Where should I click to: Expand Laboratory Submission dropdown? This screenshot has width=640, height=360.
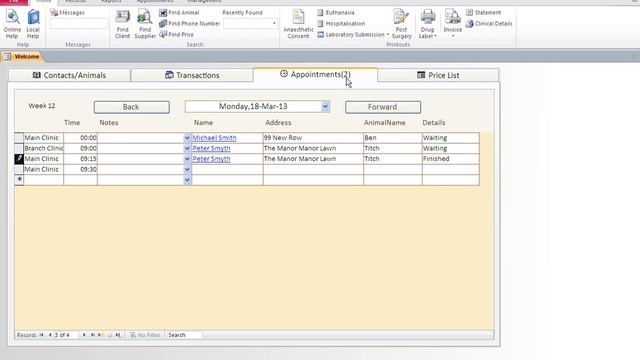point(387,35)
